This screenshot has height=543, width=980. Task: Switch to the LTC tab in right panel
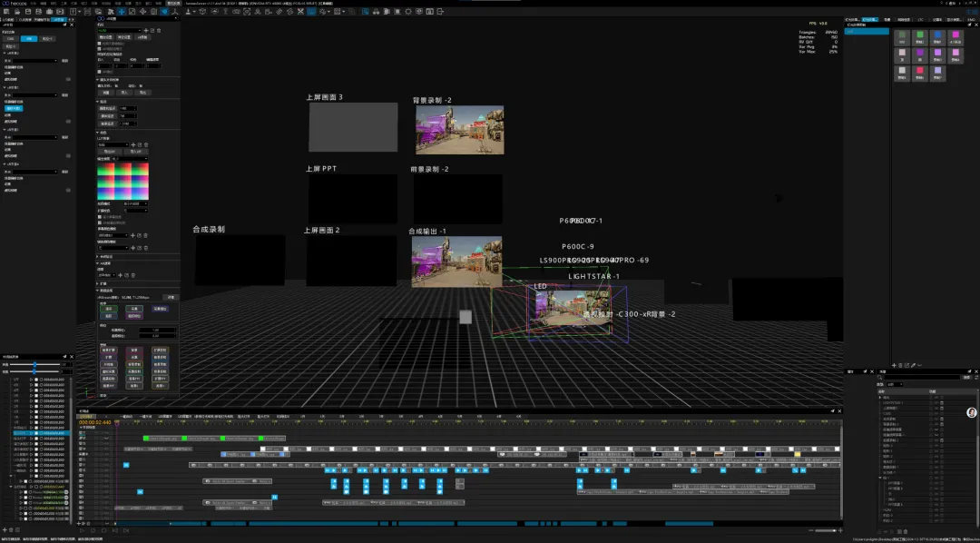point(921,19)
